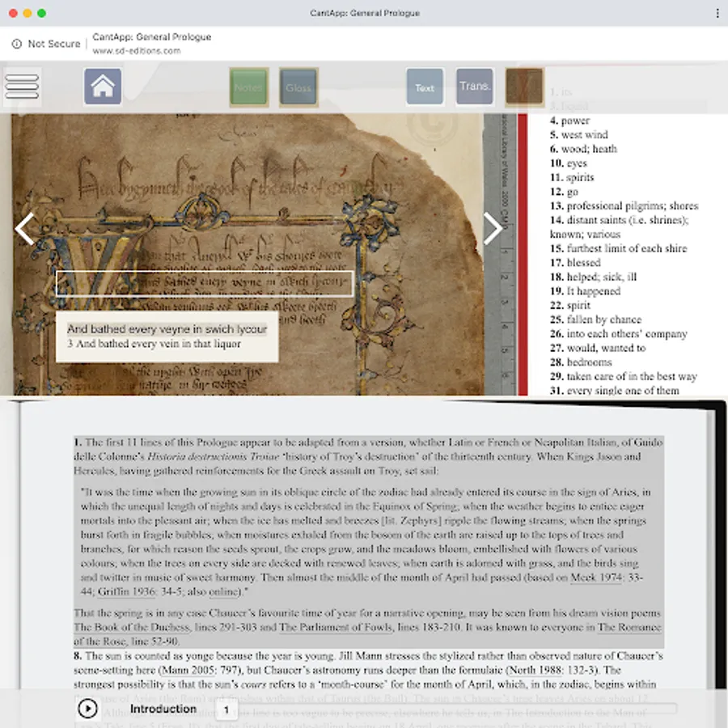
Task: Click the line number box showing 1
Action: (226, 709)
